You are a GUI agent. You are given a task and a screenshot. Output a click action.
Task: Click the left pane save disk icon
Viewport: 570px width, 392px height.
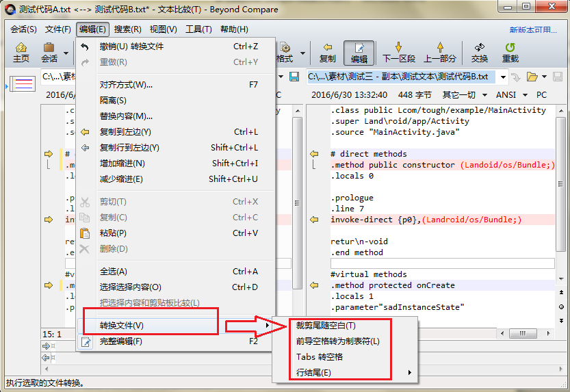point(294,77)
